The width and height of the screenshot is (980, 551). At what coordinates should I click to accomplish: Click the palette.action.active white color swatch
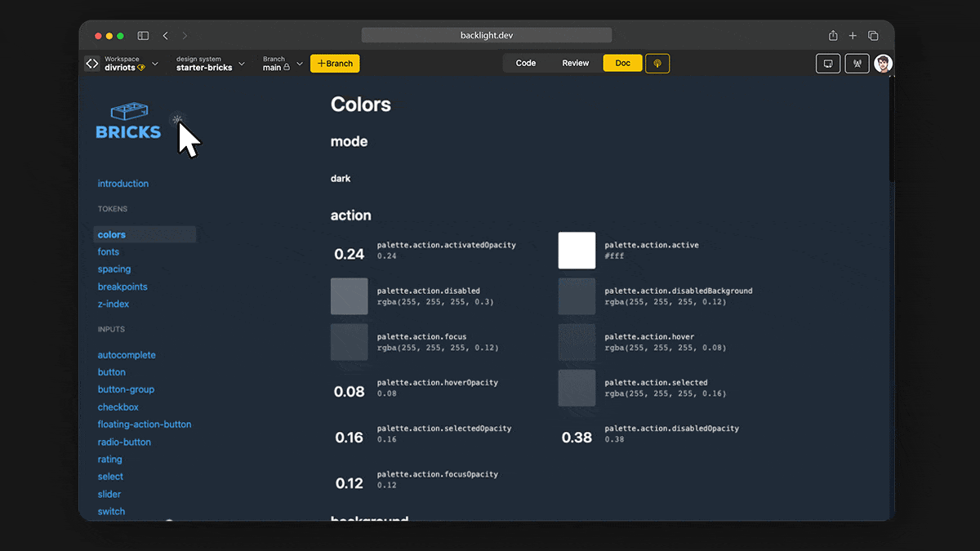click(x=577, y=251)
